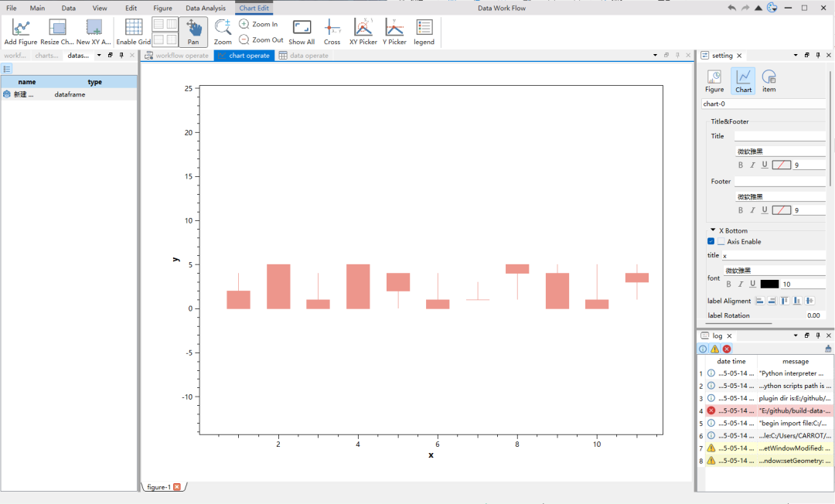Click the globe icon in title bar
835x504 pixels.
point(772,8)
